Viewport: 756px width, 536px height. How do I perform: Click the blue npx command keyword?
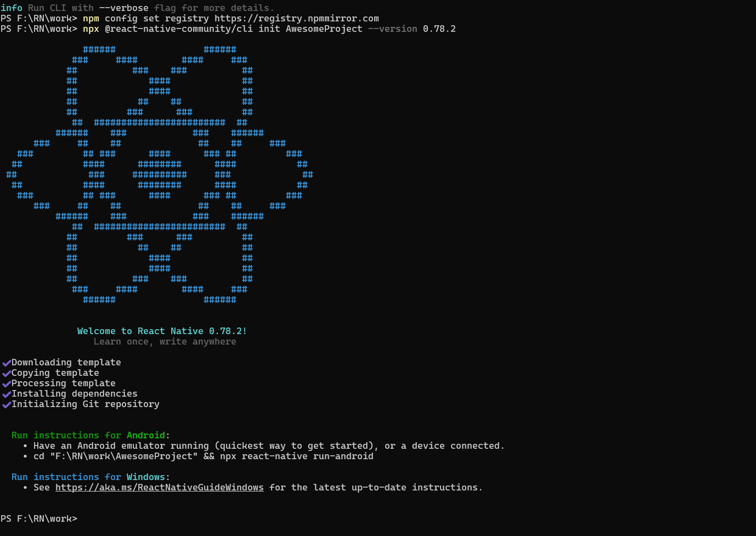91,29
